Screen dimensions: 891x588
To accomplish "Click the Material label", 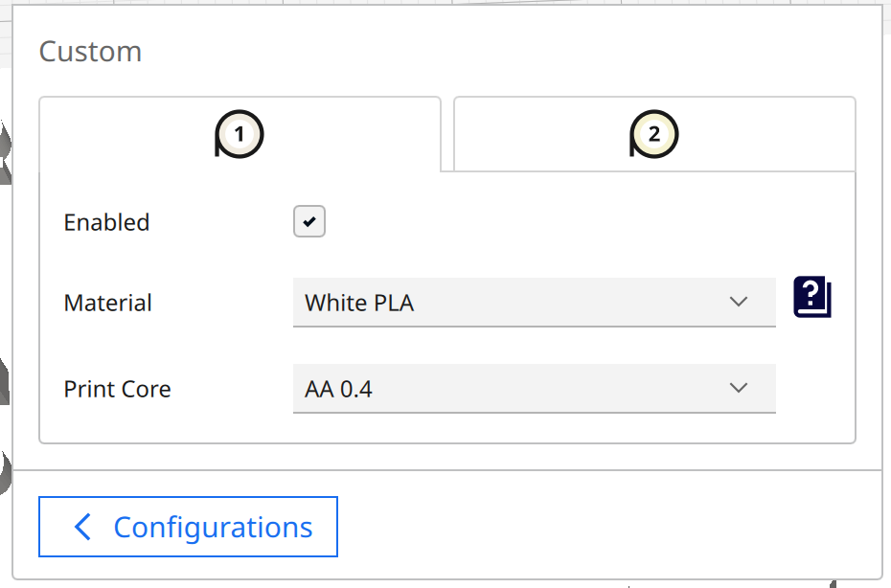I will coord(107,303).
